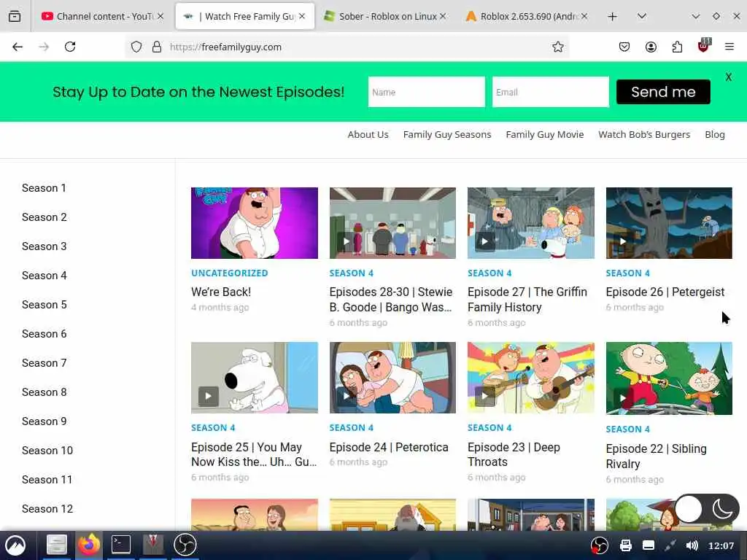Screen dimensions: 747x560
Task: Open the Blog menu item
Action: (x=715, y=135)
